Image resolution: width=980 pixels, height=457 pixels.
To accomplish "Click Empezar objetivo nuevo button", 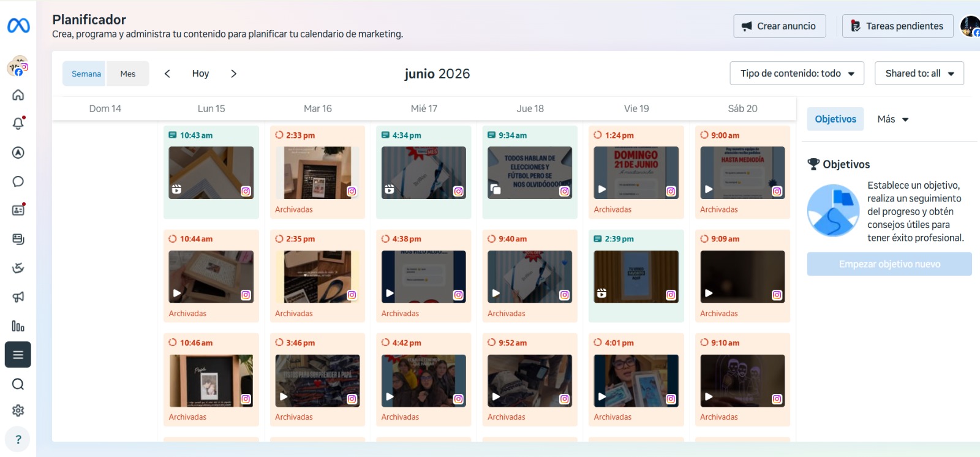I will (889, 264).
